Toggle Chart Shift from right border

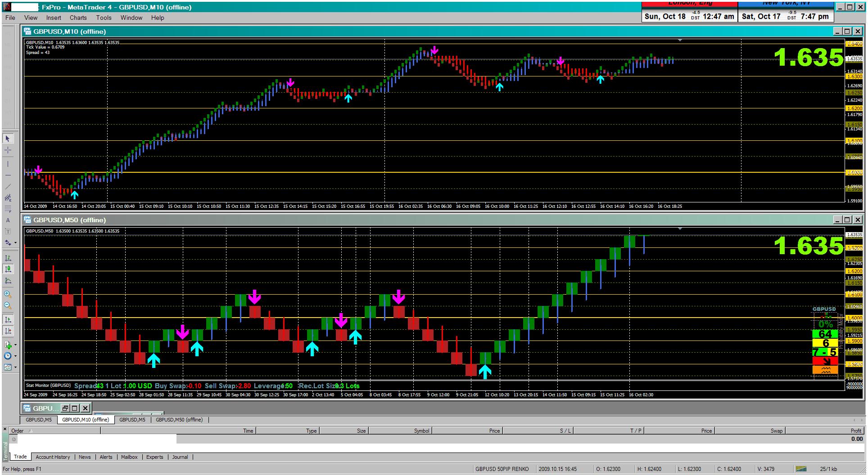tap(8, 331)
